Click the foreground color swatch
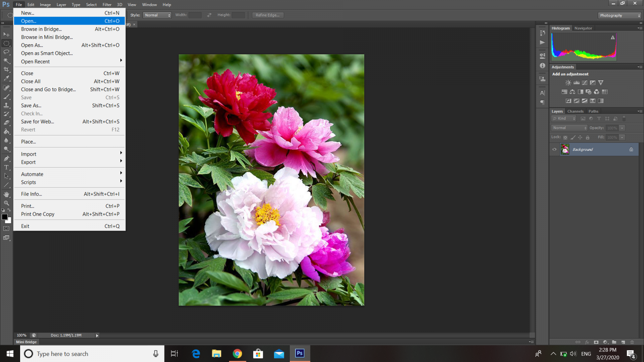644x362 pixels. [x=5, y=217]
